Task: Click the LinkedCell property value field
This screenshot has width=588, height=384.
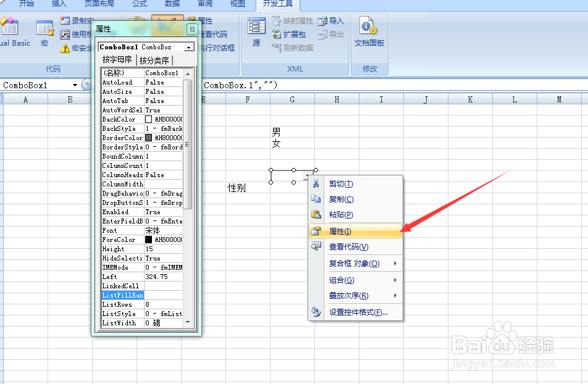Action: click(x=164, y=286)
